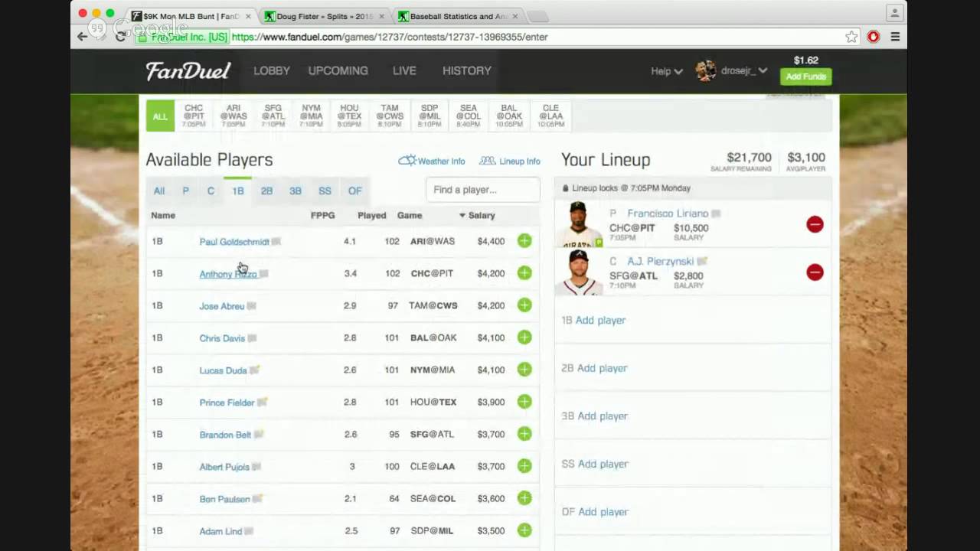Click the Chrome bookmark star icon
Image resolution: width=980 pixels, height=551 pixels.
coord(851,37)
